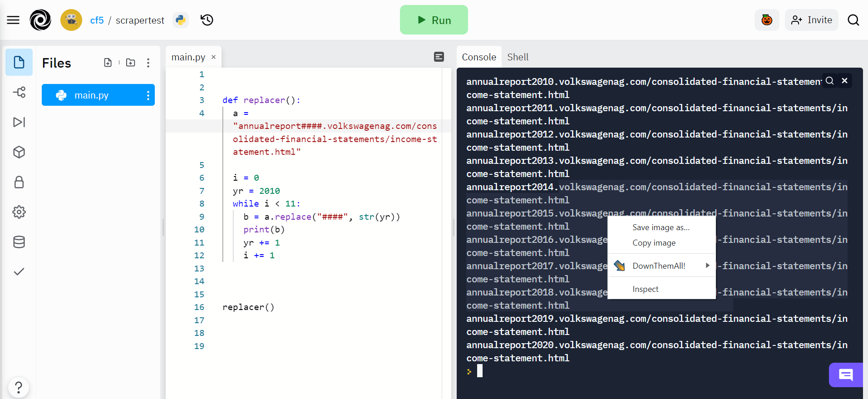Add a new folder in Files
Viewport: 868px width, 399px height.
tap(131, 63)
